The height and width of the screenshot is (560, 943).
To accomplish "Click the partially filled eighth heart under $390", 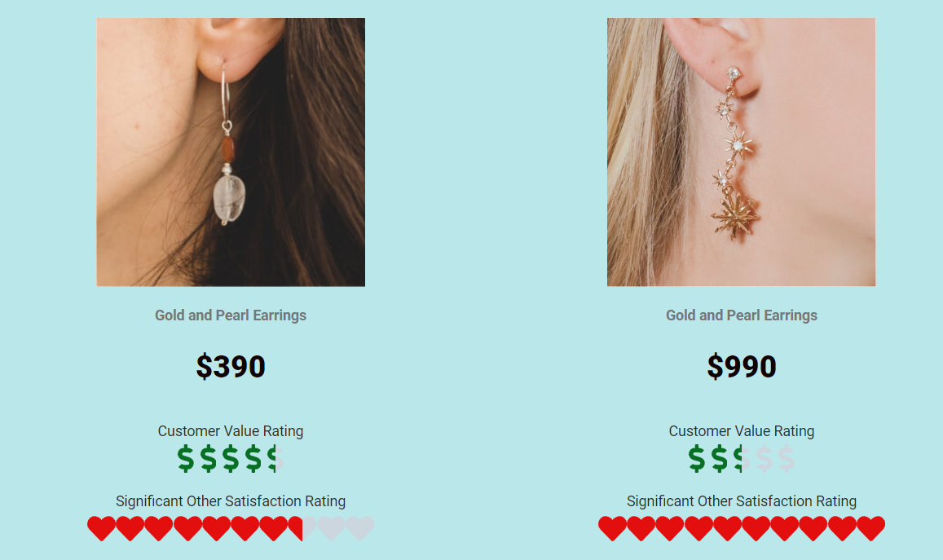I will click(x=302, y=528).
